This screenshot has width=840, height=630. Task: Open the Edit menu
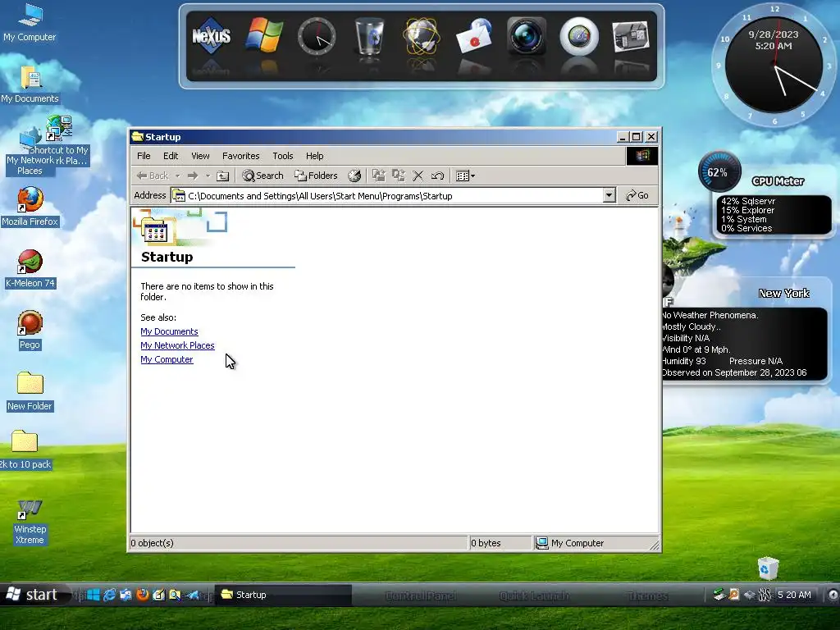[x=171, y=156]
